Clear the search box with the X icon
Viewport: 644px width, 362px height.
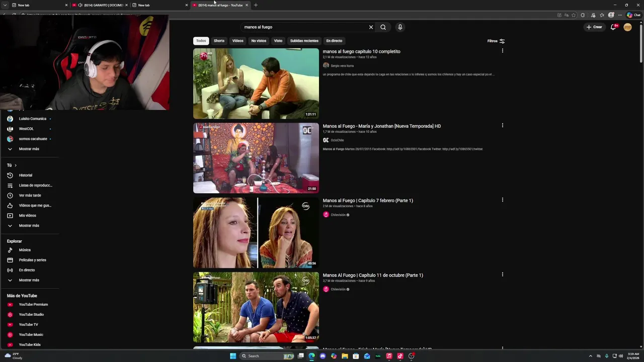371,27
